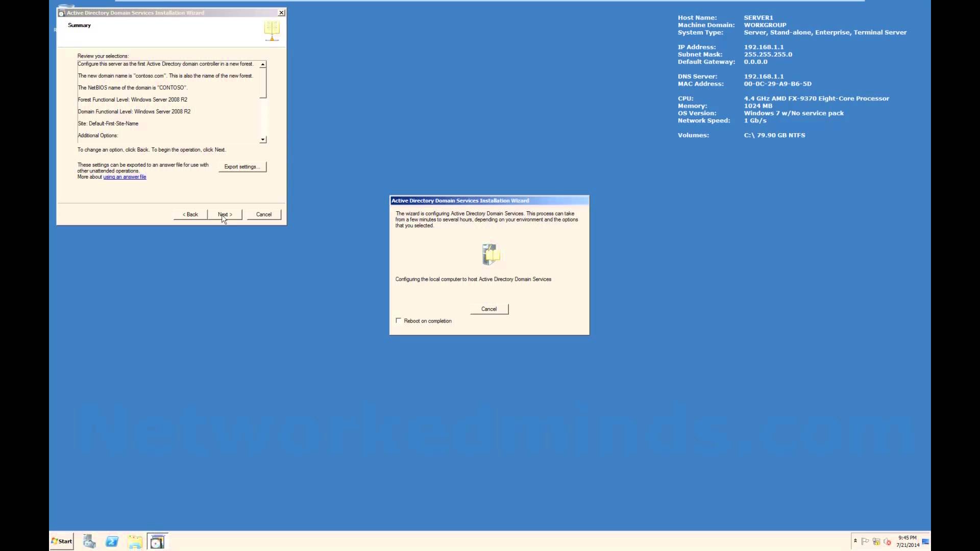Click the DNS Server value on the desktop info
The height and width of the screenshot is (551, 980).
pos(764,77)
